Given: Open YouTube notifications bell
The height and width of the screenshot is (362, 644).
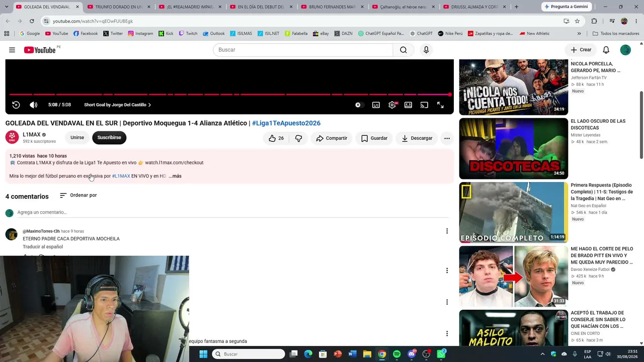Looking at the screenshot, I should click(x=606, y=50).
